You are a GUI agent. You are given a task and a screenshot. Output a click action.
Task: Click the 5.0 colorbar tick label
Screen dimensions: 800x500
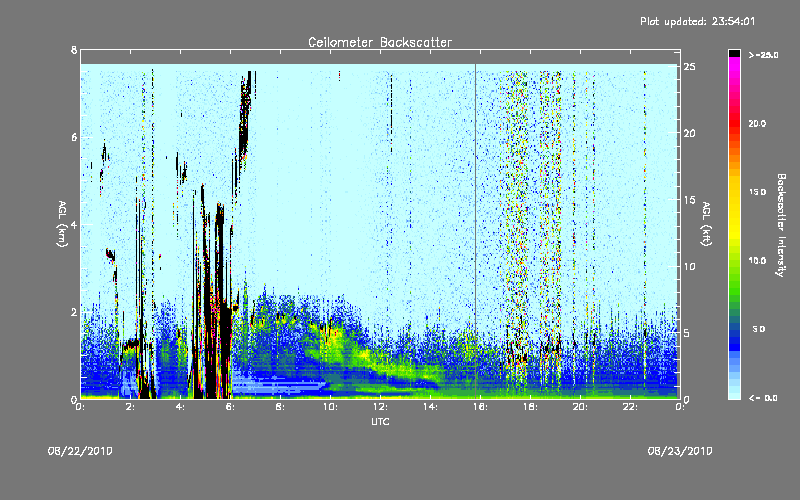coord(759,330)
